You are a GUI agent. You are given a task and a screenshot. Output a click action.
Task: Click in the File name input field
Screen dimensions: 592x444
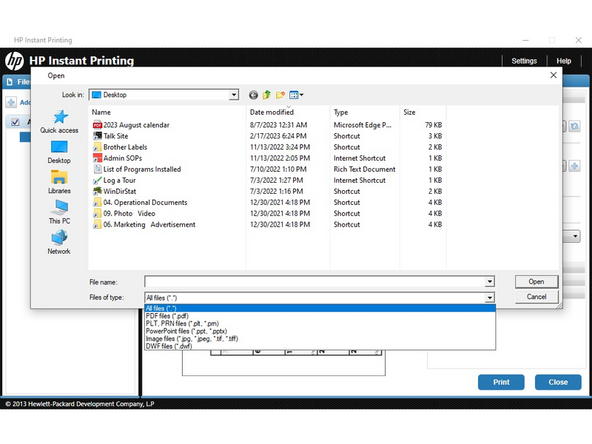click(314, 282)
